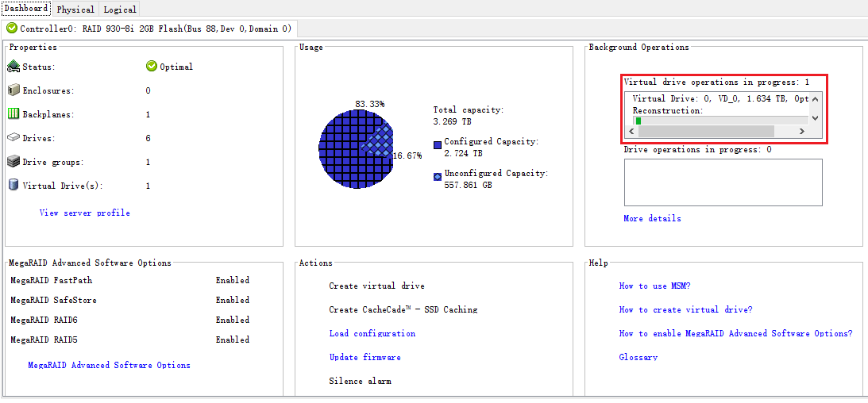Click the Drives disk icon
The image size is (868, 403).
14,138
